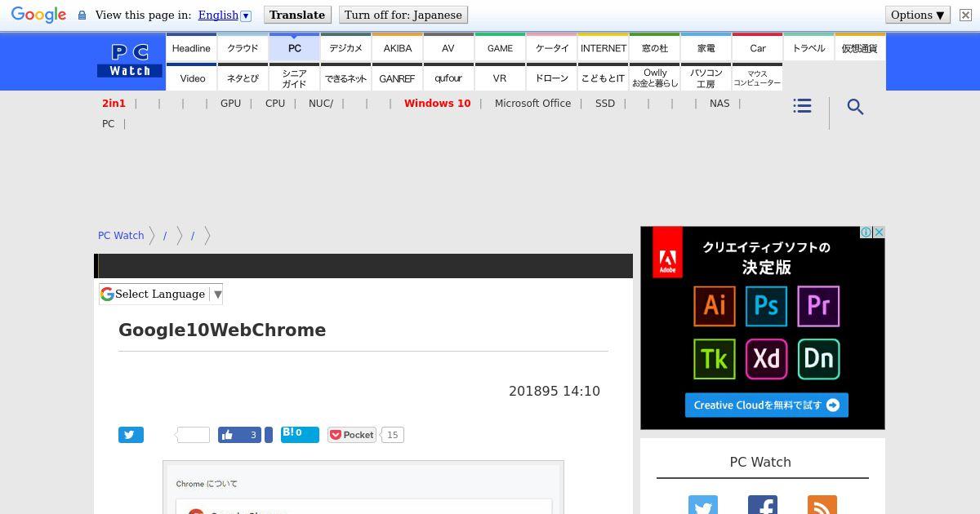This screenshot has width=980, height=514.
Task: Click Turn off for: Japanese button
Action: tap(403, 15)
